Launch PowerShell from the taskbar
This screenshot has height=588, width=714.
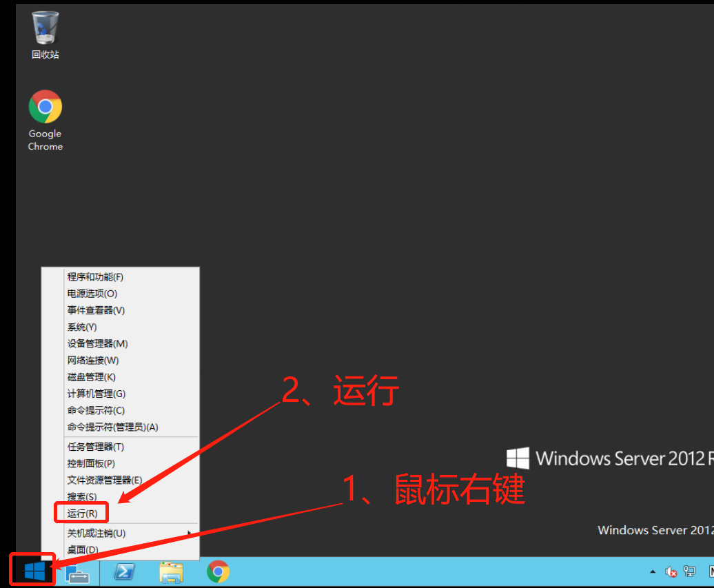(124, 571)
